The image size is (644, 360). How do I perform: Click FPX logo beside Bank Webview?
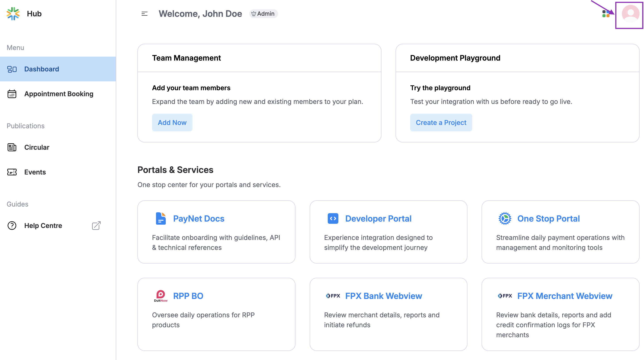(333, 296)
